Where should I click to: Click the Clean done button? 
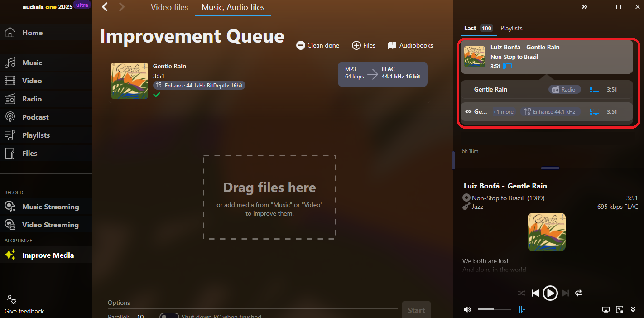[317, 45]
